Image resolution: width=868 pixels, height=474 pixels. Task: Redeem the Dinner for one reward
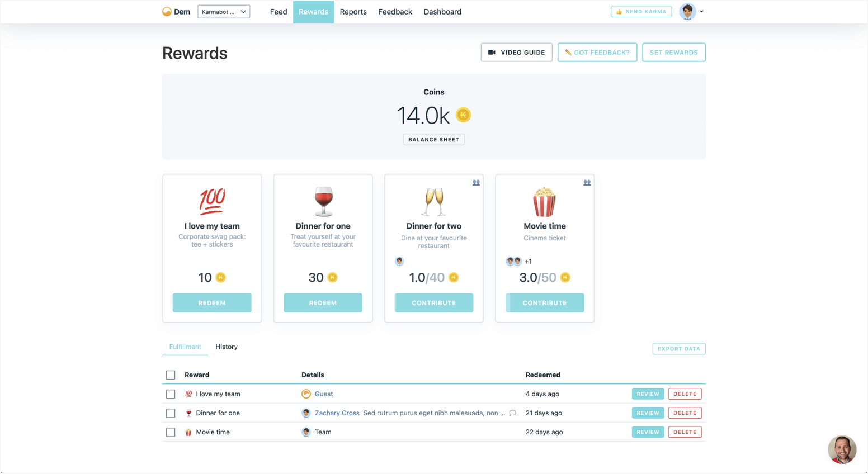(x=323, y=303)
